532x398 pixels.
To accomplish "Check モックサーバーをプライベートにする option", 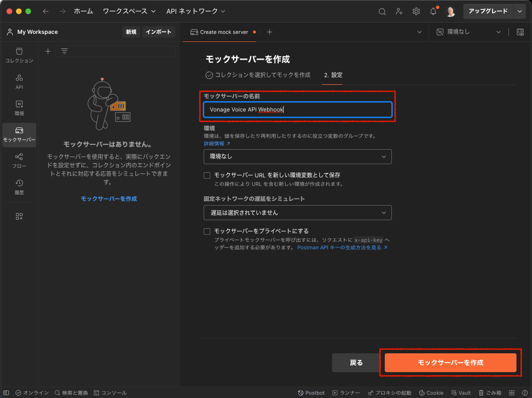I will 206,231.
